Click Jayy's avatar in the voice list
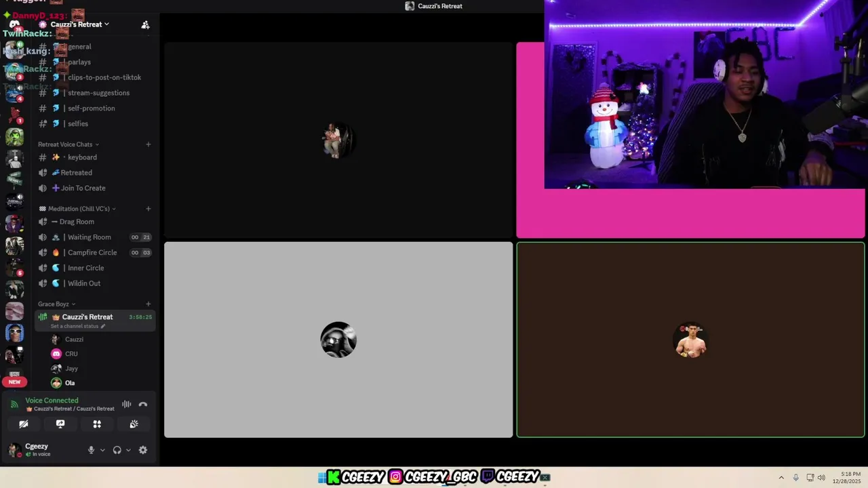 pos(56,369)
